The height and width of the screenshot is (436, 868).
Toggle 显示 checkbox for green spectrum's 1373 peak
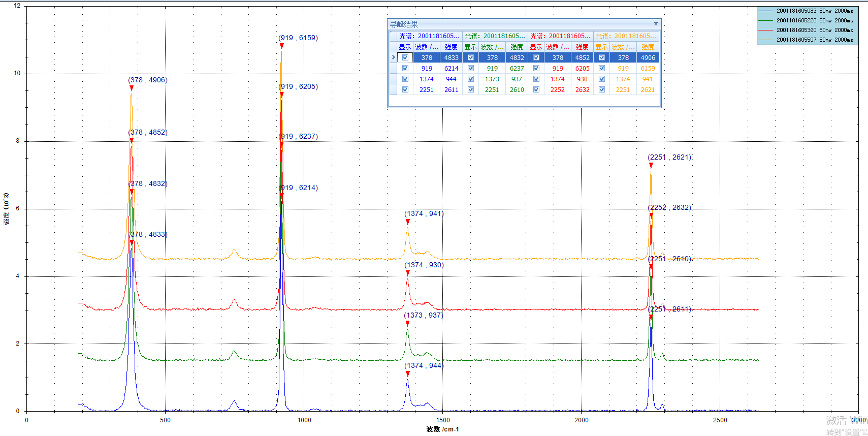471,79
